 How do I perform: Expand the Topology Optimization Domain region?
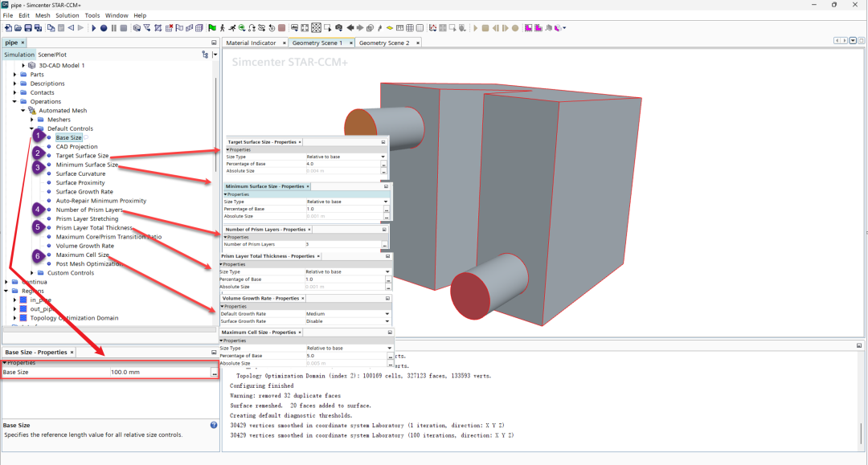point(15,318)
